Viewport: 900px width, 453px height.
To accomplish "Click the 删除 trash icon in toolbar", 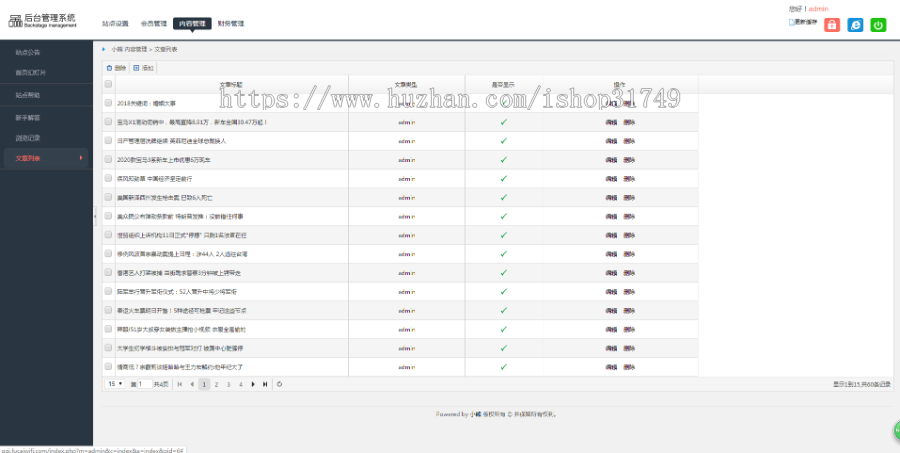I will 110,68.
